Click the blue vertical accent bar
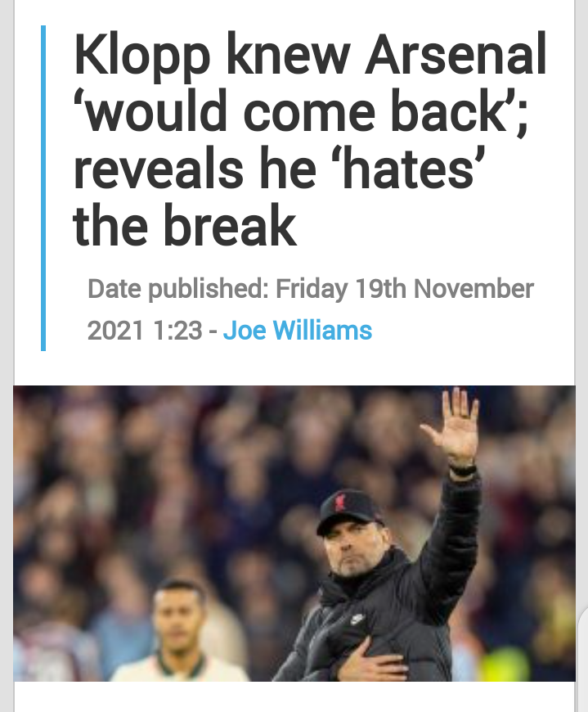The height and width of the screenshot is (712, 588). point(43,188)
